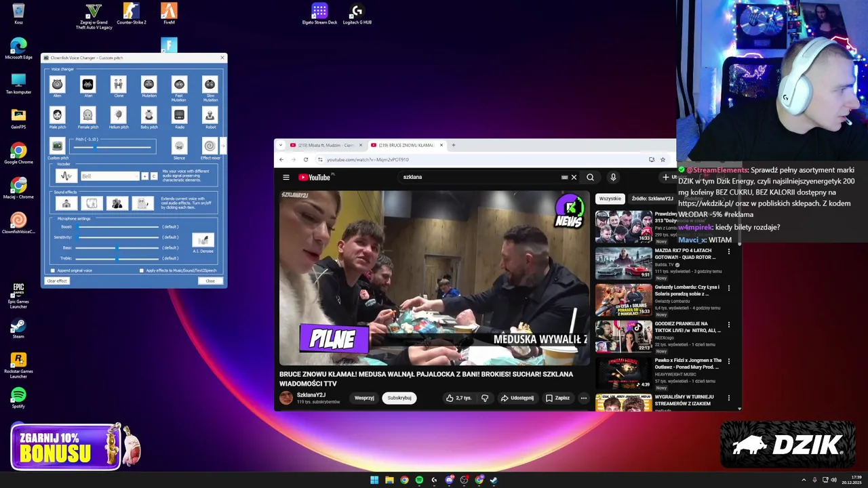Viewport: 868px width, 488px height.
Task: Select the Atari voice effect
Action: coord(87,84)
